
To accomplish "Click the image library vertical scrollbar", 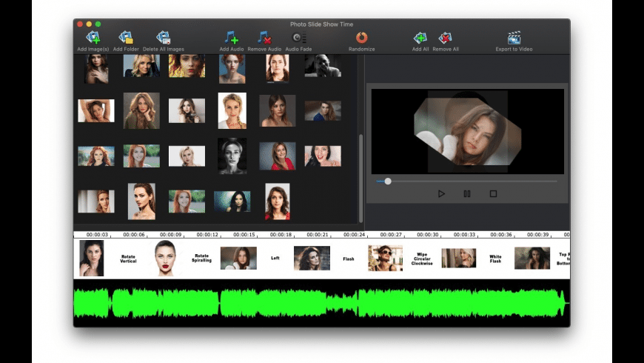I will click(361, 176).
